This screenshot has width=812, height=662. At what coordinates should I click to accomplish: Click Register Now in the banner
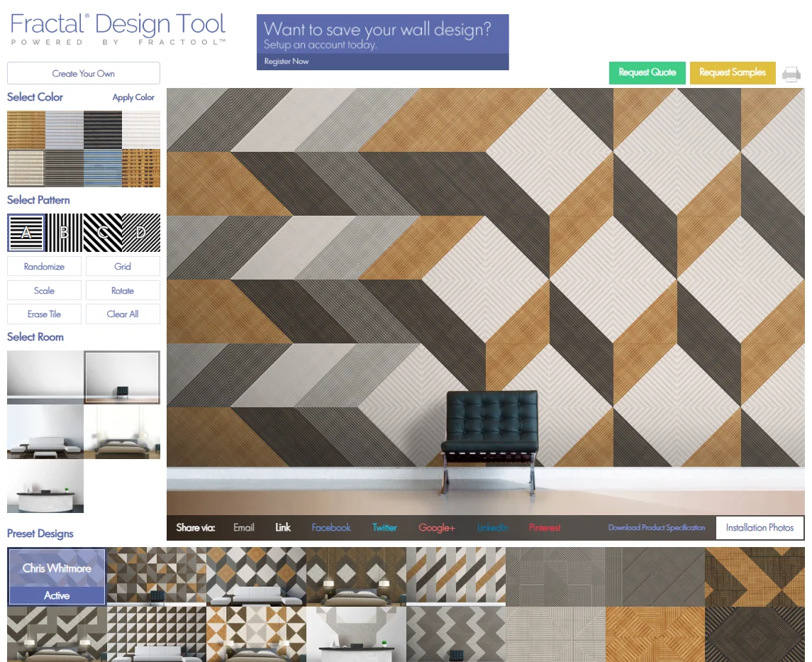(288, 61)
